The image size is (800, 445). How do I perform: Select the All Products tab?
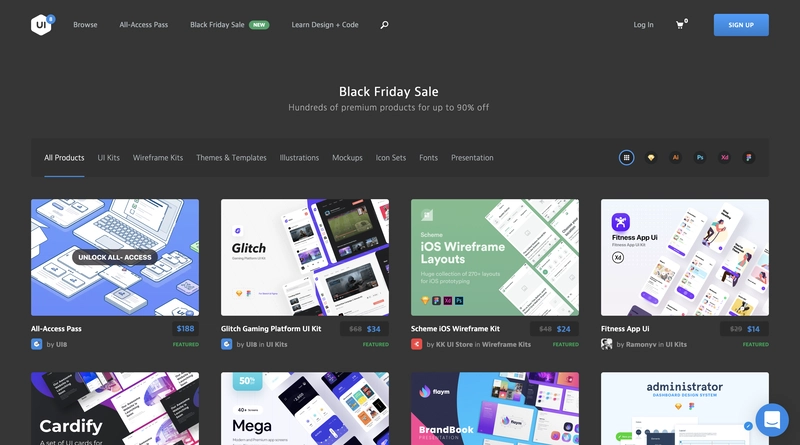(x=64, y=158)
